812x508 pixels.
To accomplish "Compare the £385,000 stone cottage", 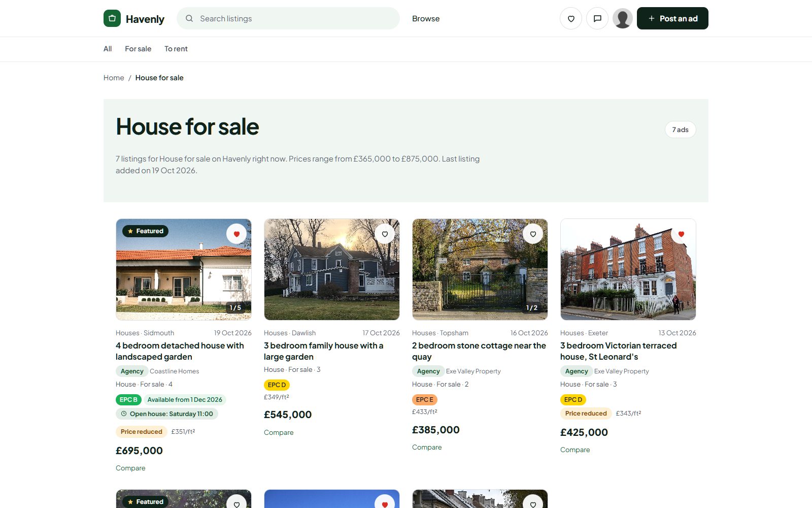I will pyautogui.click(x=427, y=447).
